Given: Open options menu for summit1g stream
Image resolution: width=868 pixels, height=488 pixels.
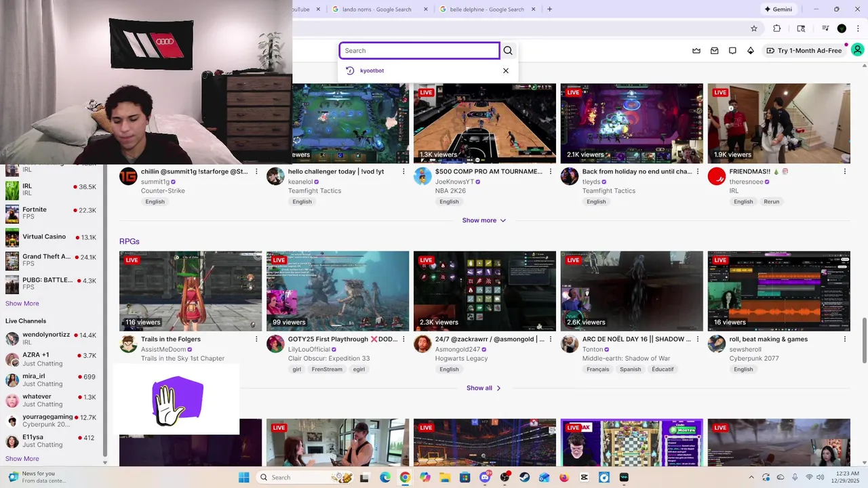Looking at the screenshot, I should click(256, 171).
